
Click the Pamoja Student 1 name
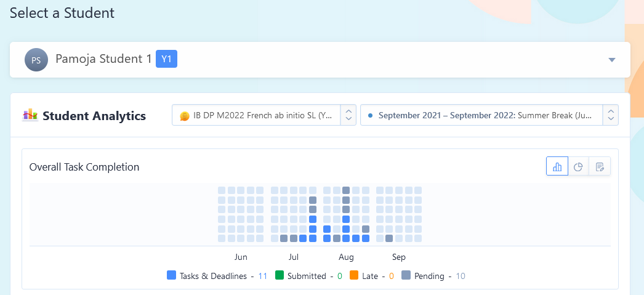(103, 59)
